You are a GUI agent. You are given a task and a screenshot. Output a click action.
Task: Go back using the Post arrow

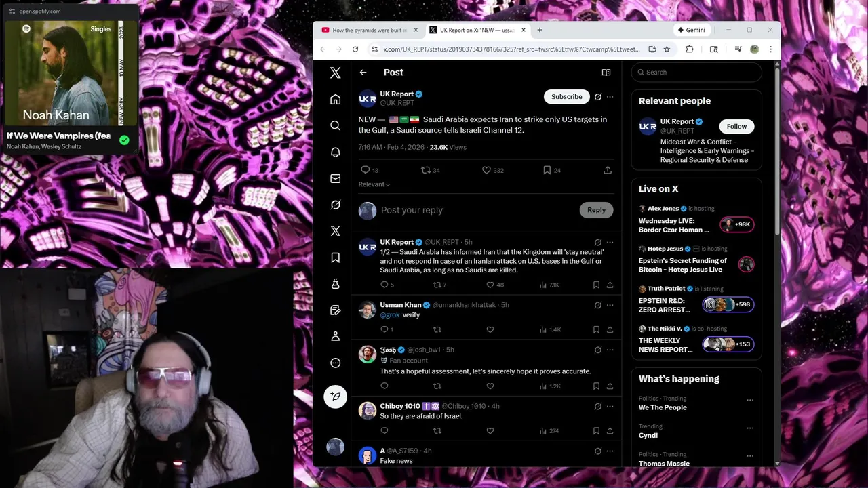(x=363, y=73)
